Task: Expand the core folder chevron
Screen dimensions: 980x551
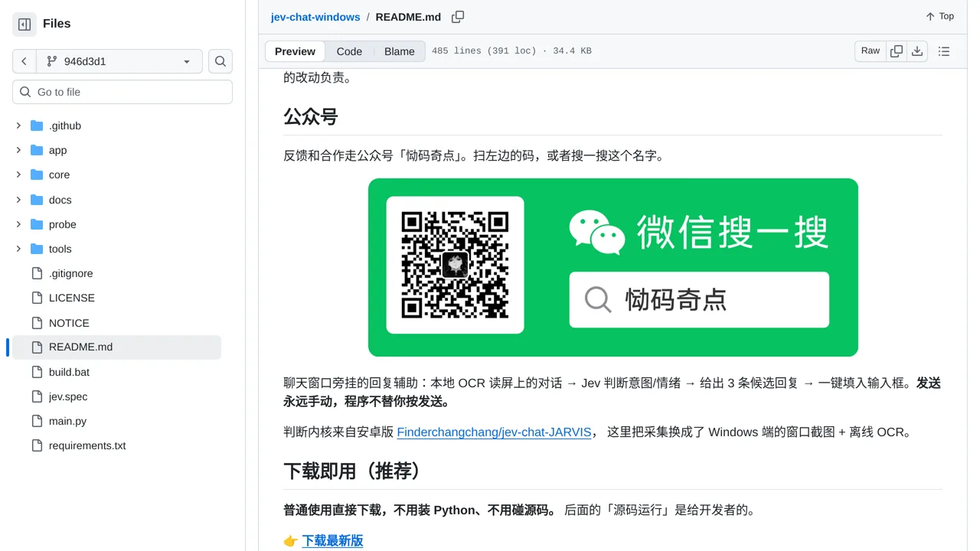Action: (x=18, y=174)
